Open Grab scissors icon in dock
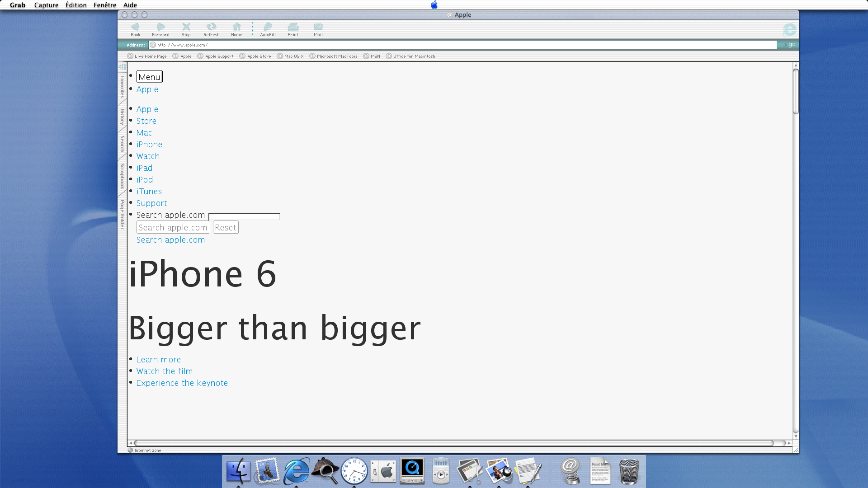The width and height of the screenshot is (868, 488). coord(470,471)
